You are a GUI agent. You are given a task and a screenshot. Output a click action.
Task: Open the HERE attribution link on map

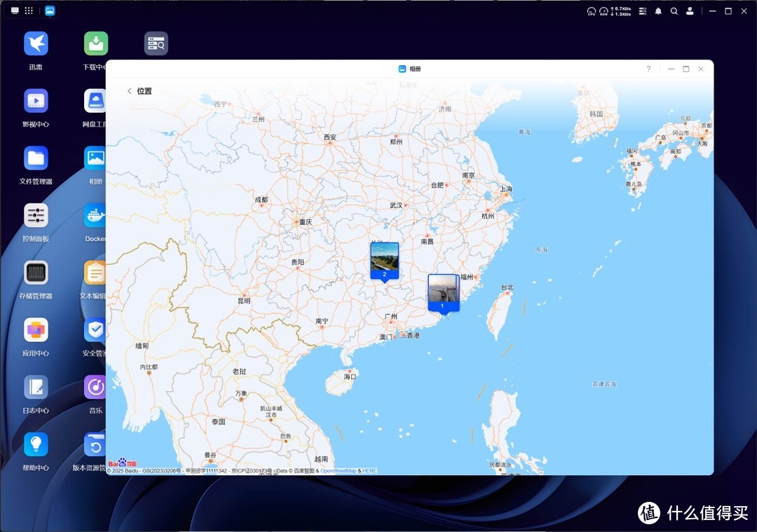[369, 471]
